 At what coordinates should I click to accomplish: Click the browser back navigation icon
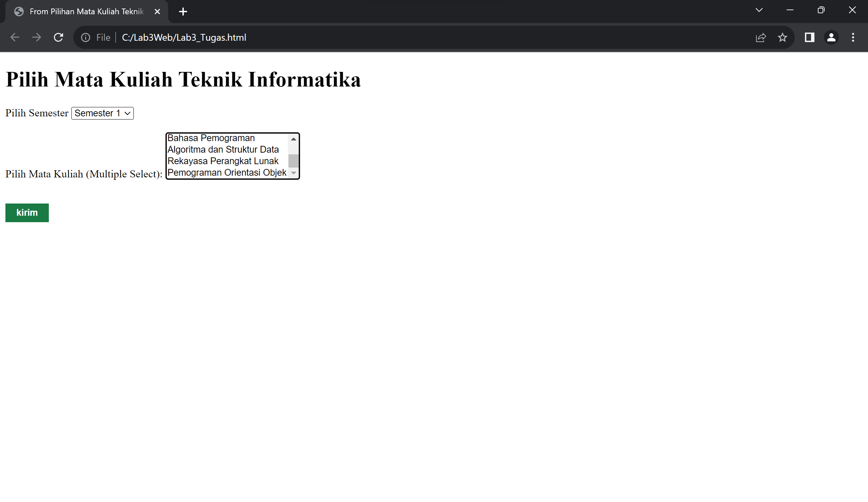click(15, 37)
